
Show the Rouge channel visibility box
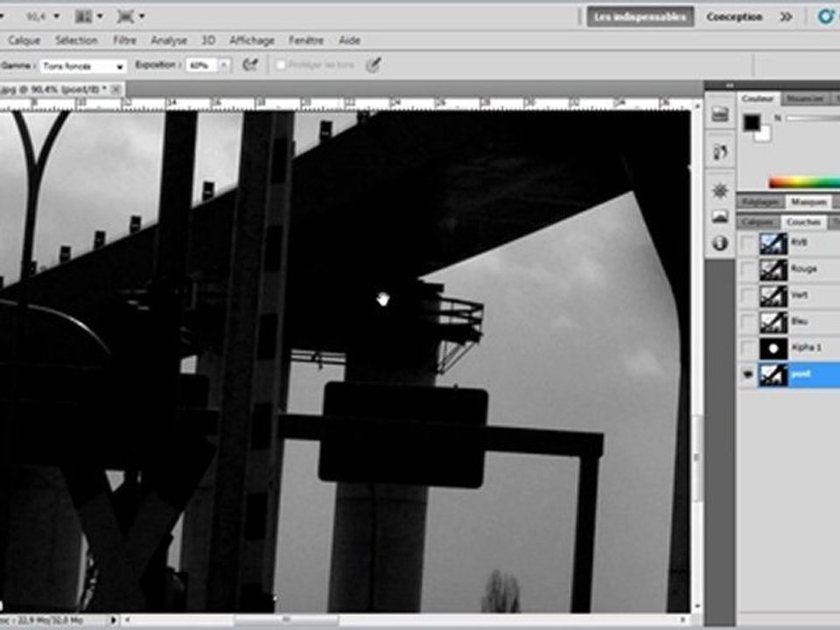click(x=747, y=269)
